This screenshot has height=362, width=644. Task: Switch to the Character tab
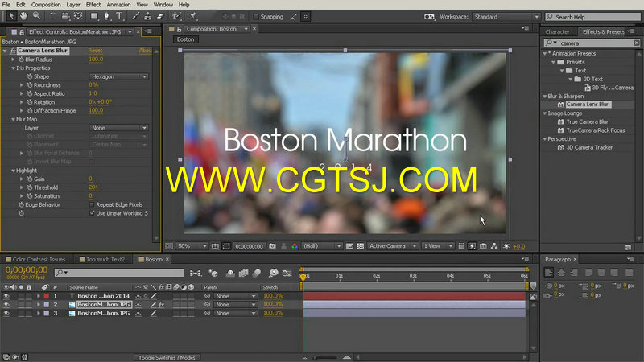(x=557, y=31)
